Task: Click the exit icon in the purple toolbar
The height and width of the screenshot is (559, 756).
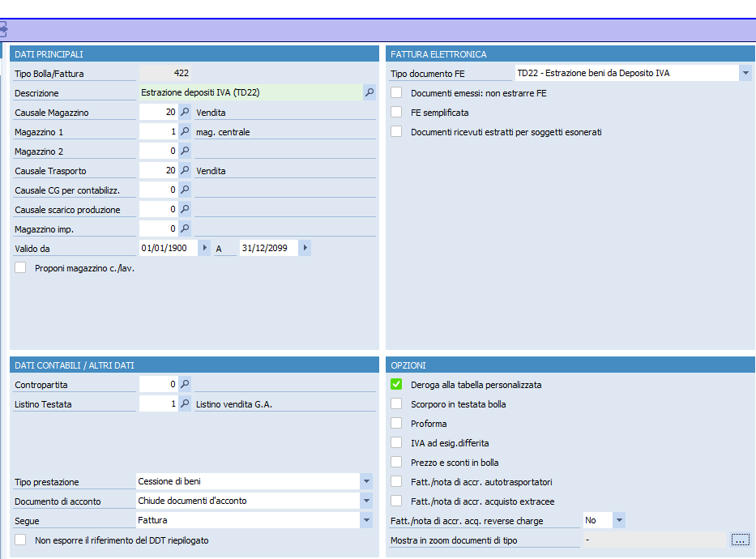Action: click(x=3, y=30)
